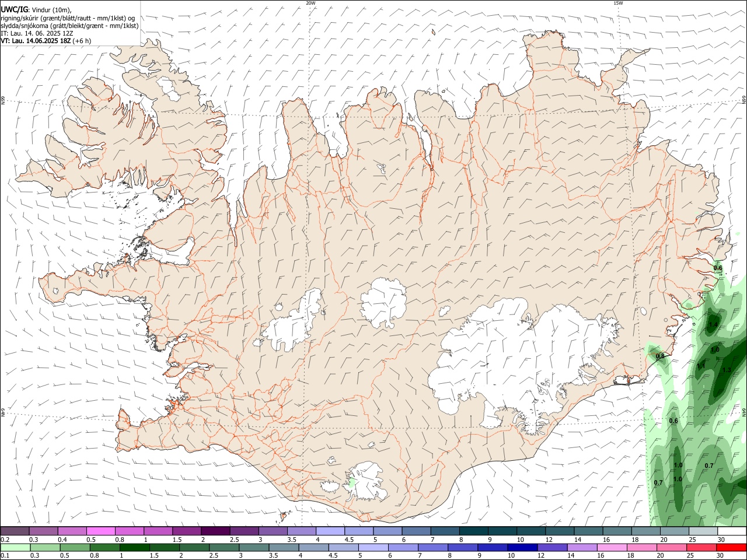Click the light lavender upper-legend swatch between 4 and 4.5
The image size is (747, 560).
point(330,531)
